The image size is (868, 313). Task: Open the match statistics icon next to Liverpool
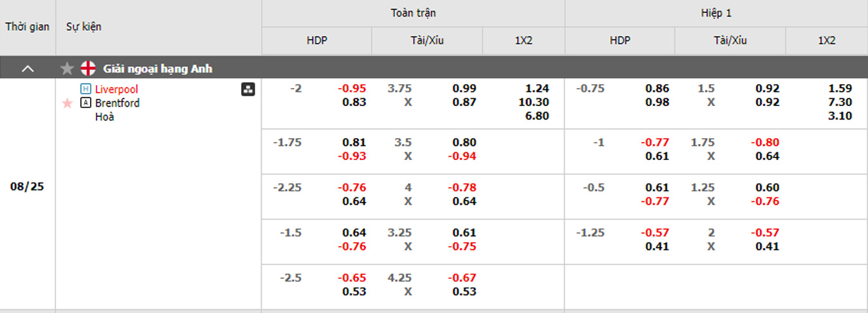(x=248, y=89)
